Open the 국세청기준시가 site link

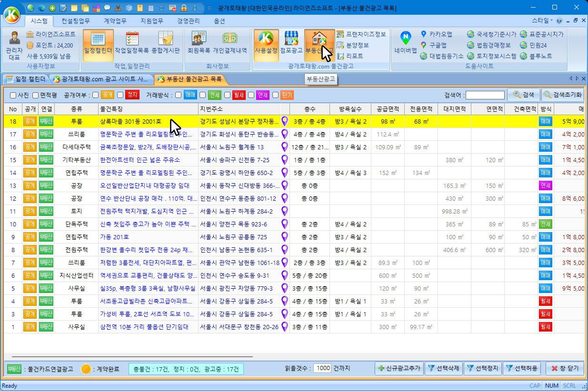click(x=491, y=34)
